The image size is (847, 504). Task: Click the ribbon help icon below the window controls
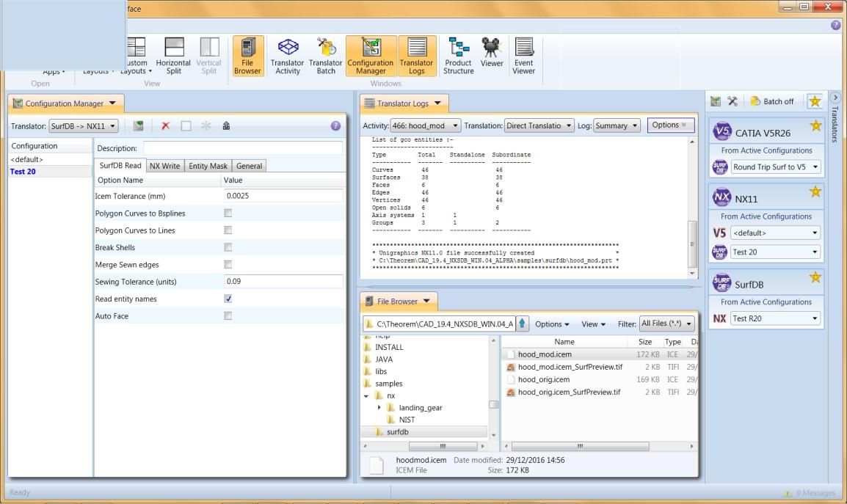click(x=836, y=25)
